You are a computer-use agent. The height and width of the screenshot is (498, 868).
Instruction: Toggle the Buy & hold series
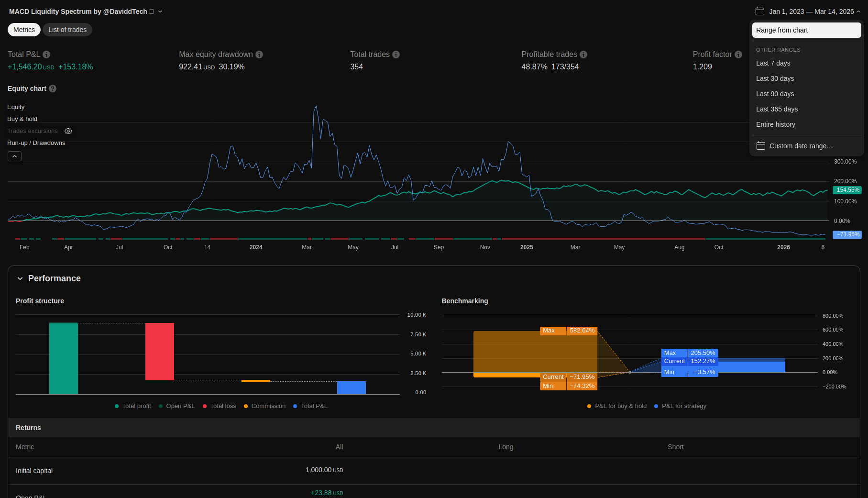[22, 119]
